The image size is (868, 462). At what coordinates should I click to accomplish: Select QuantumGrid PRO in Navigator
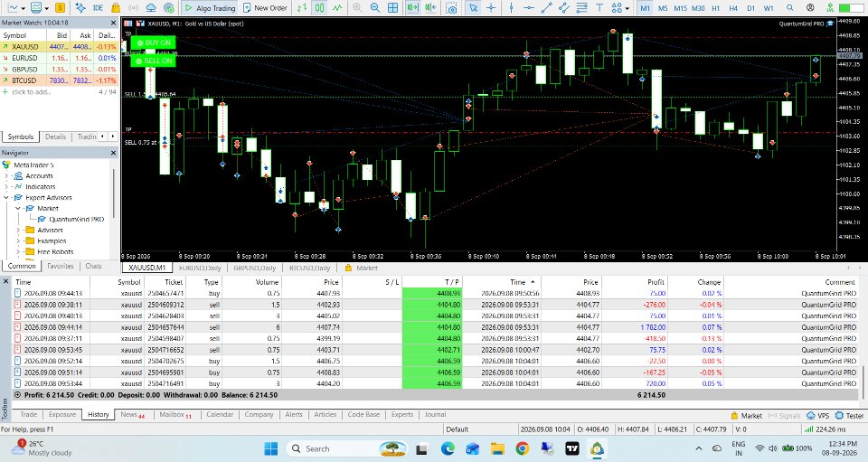click(76, 219)
